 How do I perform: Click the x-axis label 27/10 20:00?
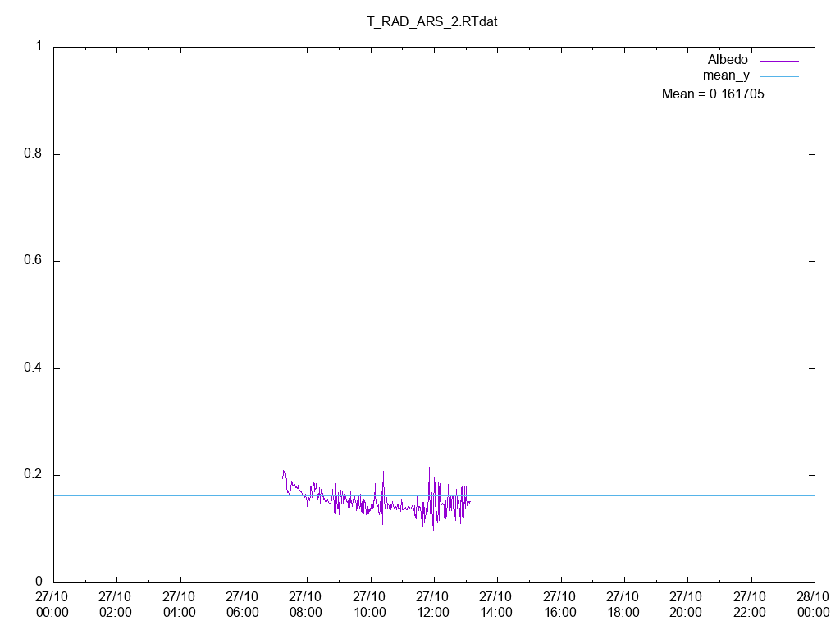[687, 605]
